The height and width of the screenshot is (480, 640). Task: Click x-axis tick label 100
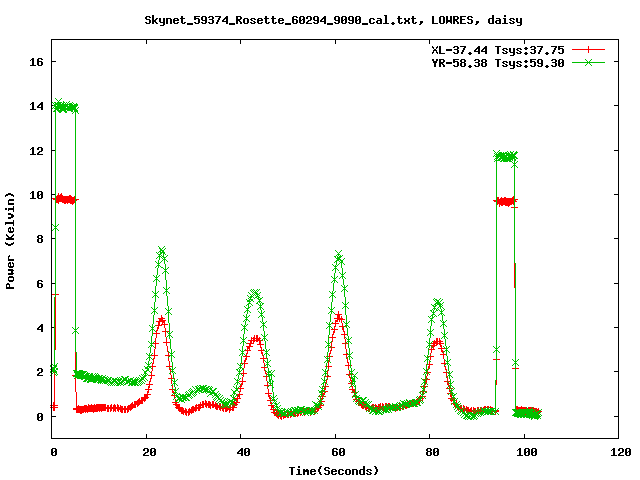527,452
